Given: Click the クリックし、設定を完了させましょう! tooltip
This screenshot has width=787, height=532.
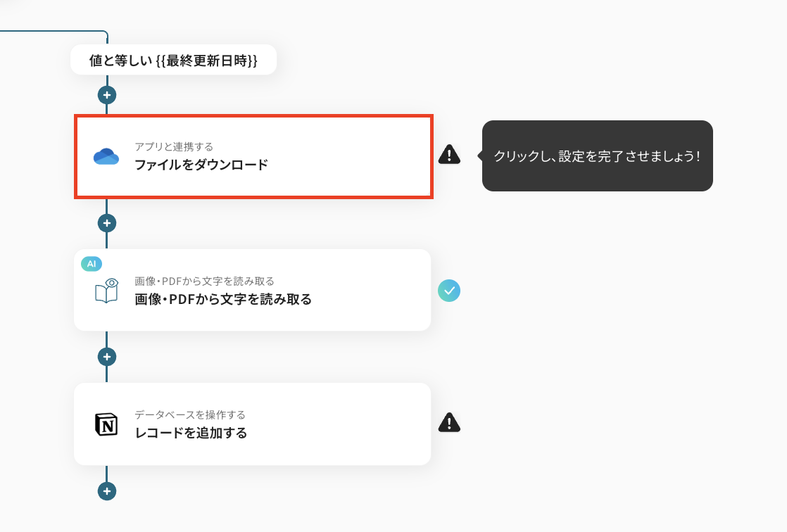Looking at the screenshot, I should pyautogui.click(x=597, y=156).
